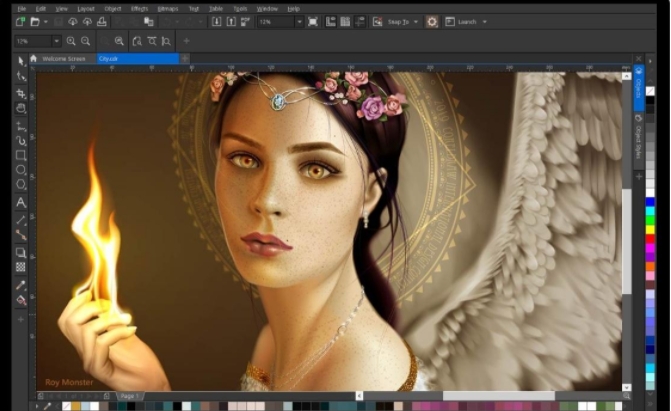
Task: Click the cloud download icon
Action: pos(73,21)
